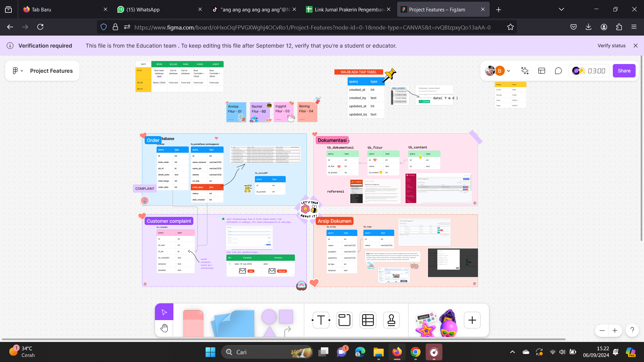
Task: Switch to Link Jurnal Prakerin tab
Action: [347, 9]
